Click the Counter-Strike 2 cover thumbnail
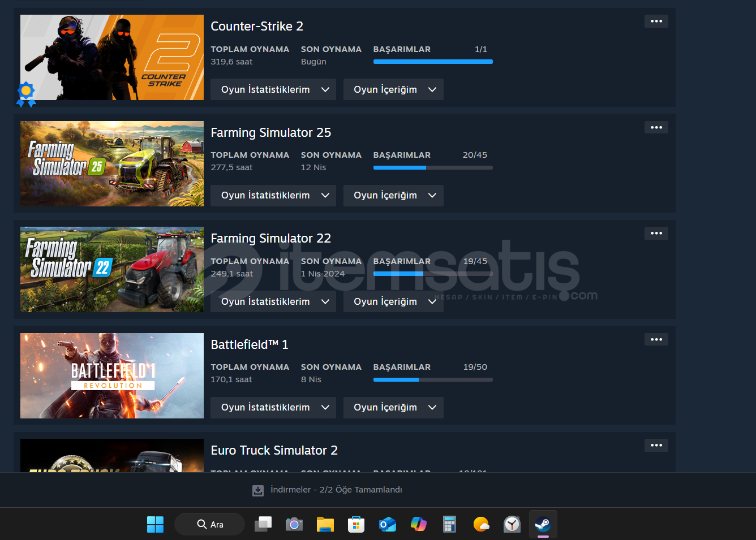Screen dimensions: 756x540 pyautogui.click(x=112, y=58)
